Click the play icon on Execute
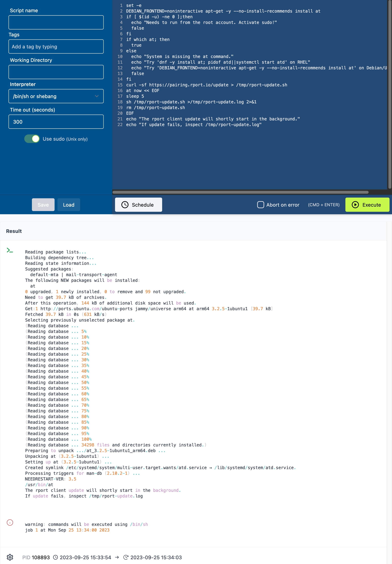Image resolution: width=392 pixels, height=564 pixels. point(355,205)
